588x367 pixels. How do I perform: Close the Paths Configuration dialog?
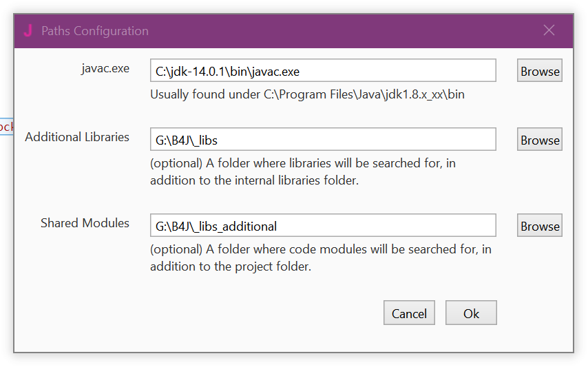tap(549, 30)
